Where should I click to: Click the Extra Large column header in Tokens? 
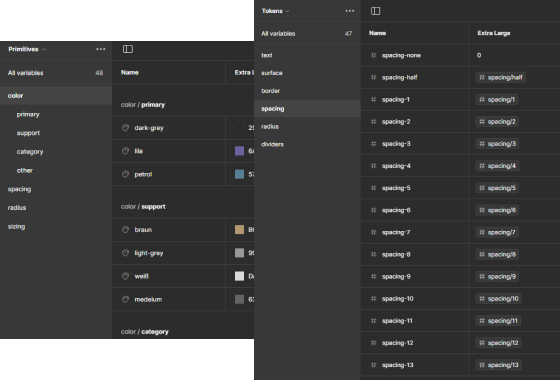(494, 33)
